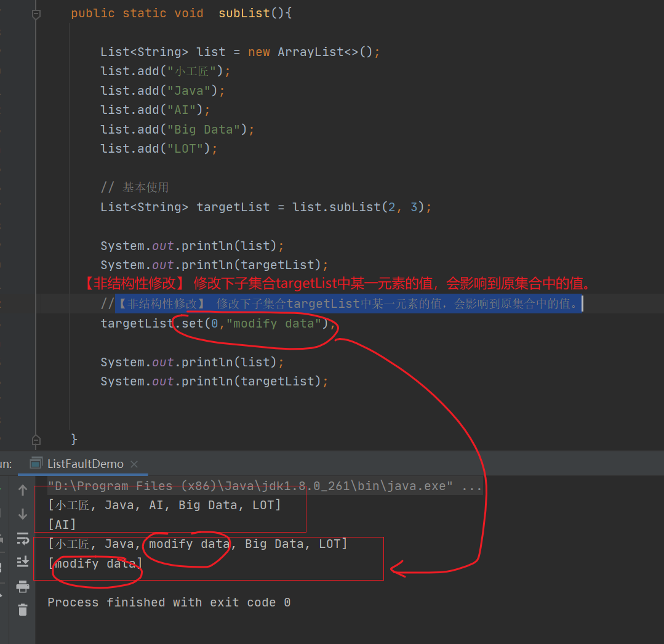The image size is (664, 644).
Task: Close the ListFaultDemo run tab
Action: (x=134, y=464)
